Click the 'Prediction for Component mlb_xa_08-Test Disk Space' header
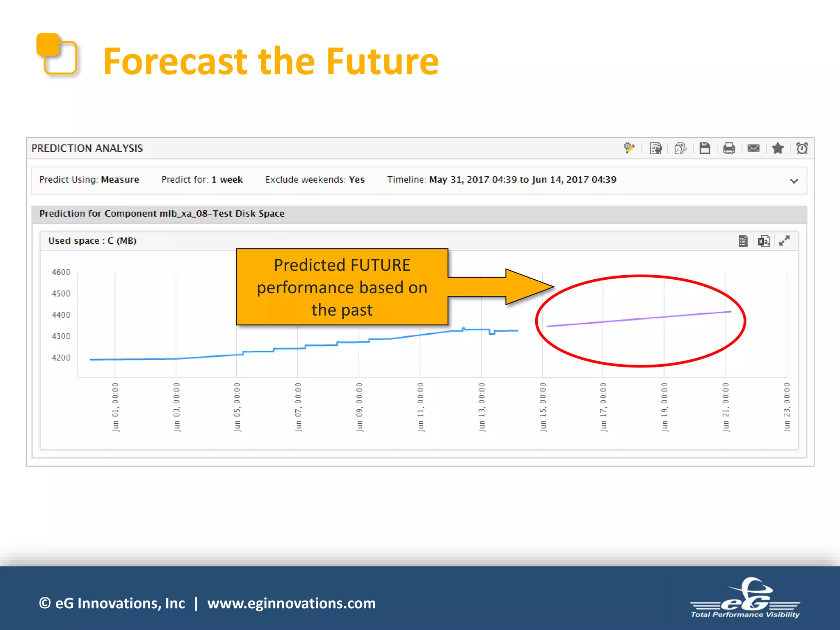The height and width of the screenshot is (630, 840). (162, 214)
